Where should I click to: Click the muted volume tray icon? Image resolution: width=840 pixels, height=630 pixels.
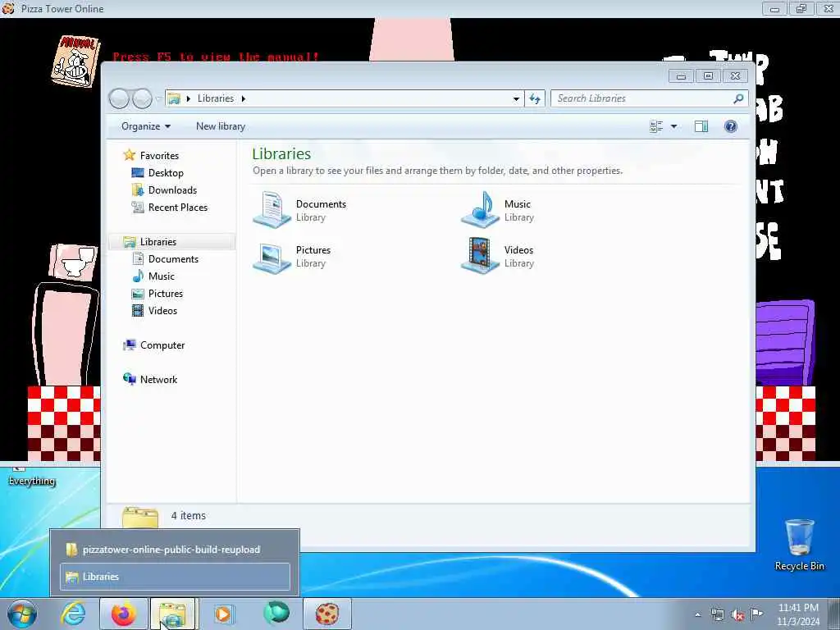click(737, 615)
